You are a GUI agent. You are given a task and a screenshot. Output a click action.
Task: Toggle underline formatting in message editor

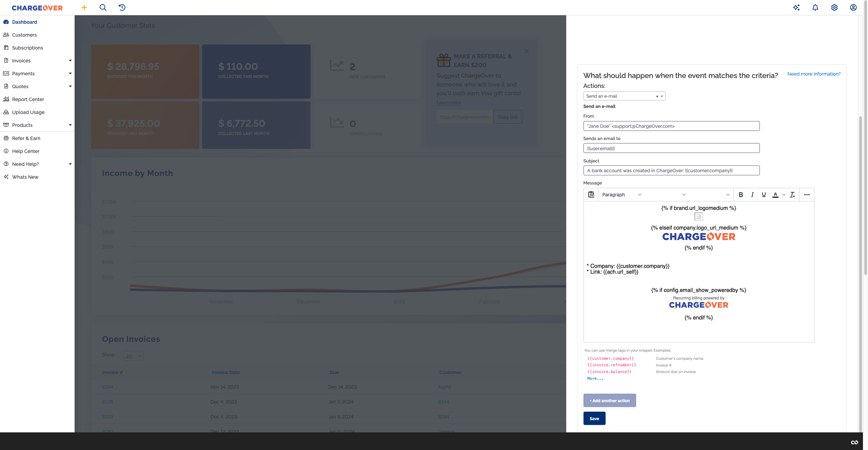764,195
